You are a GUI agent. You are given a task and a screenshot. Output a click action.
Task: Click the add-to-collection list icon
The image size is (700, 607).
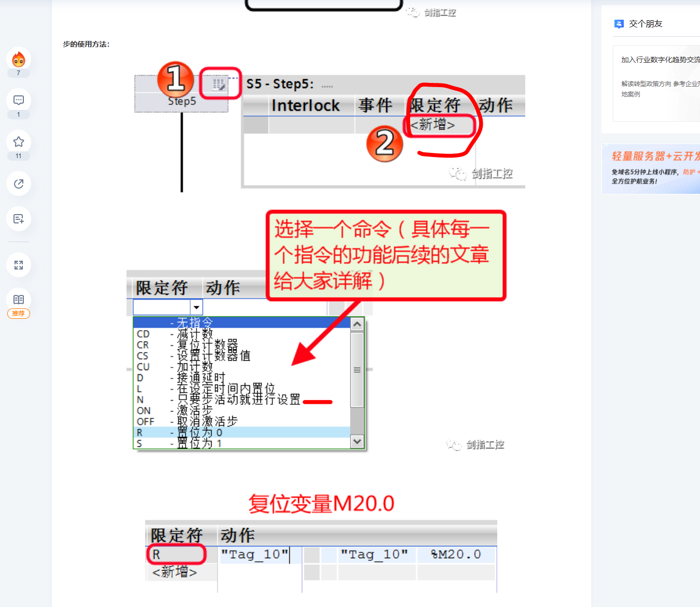coord(19,219)
